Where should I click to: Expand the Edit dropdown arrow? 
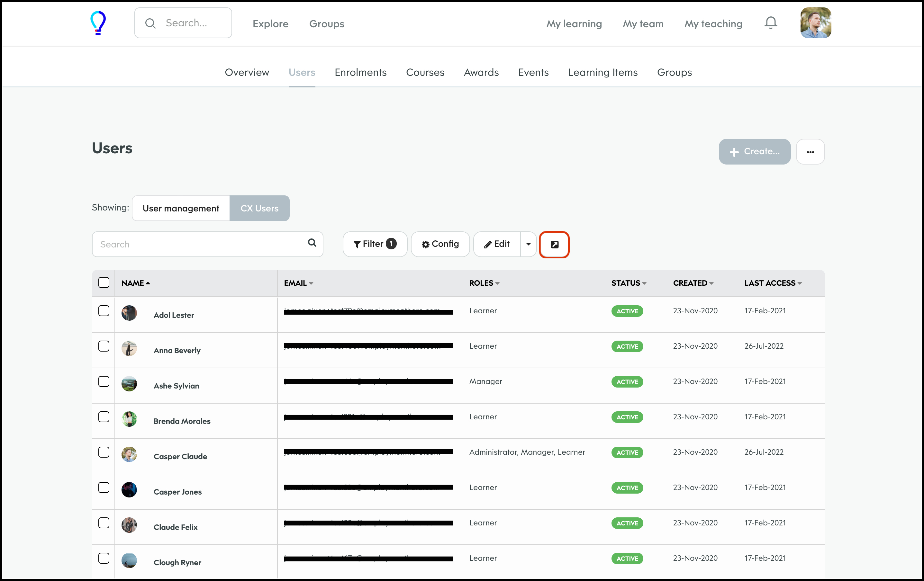pos(528,244)
